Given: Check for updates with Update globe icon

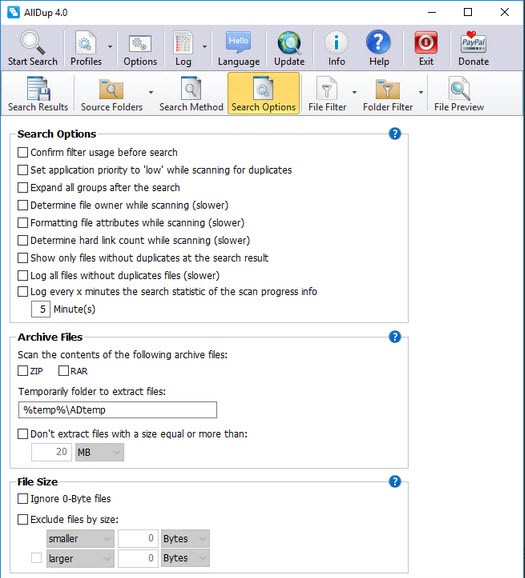Looking at the screenshot, I should (x=289, y=43).
